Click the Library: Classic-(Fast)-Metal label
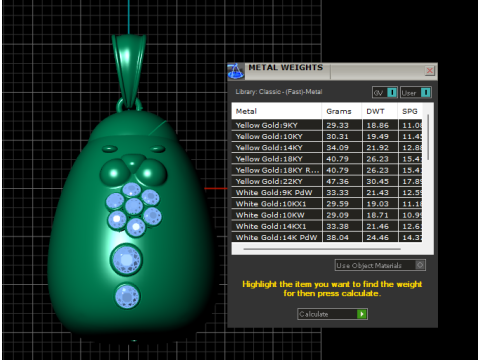Screen dimensions: 480x360 pos(279,92)
